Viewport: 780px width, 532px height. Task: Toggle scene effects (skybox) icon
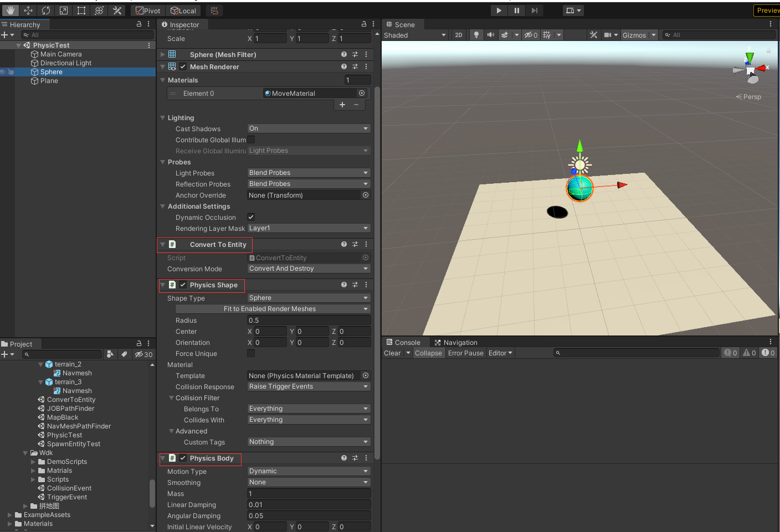pyautogui.click(x=505, y=35)
